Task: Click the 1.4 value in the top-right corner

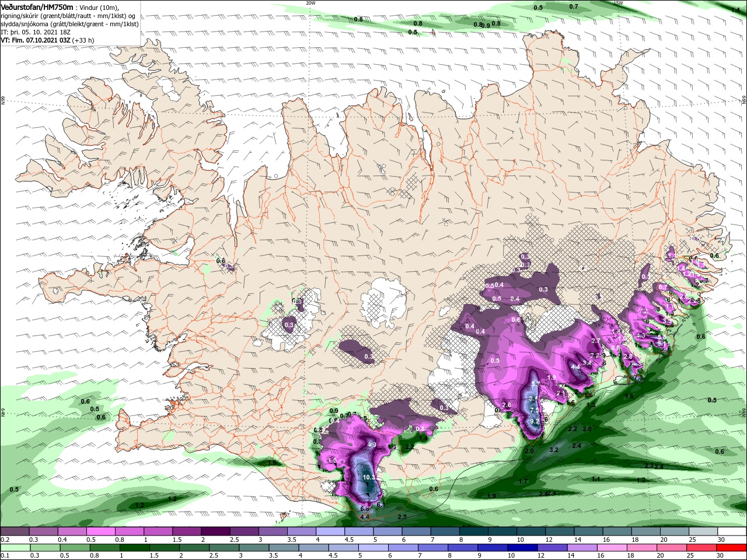Action: click(x=735, y=10)
